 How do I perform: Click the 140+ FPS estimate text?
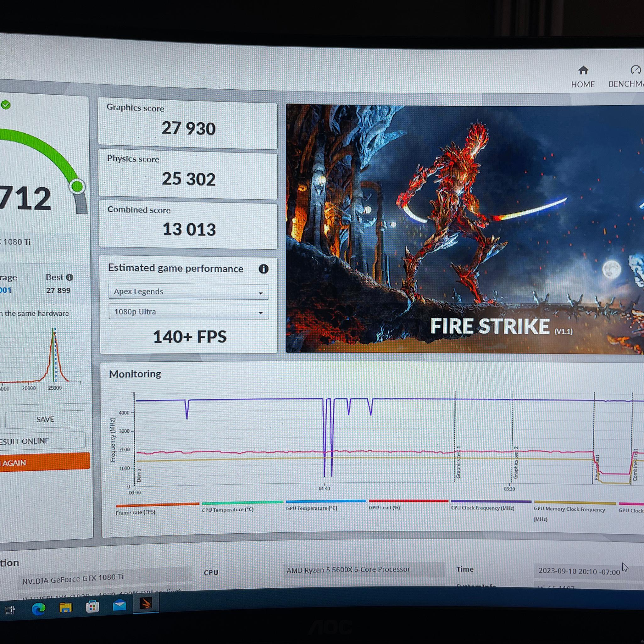pos(190,337)
